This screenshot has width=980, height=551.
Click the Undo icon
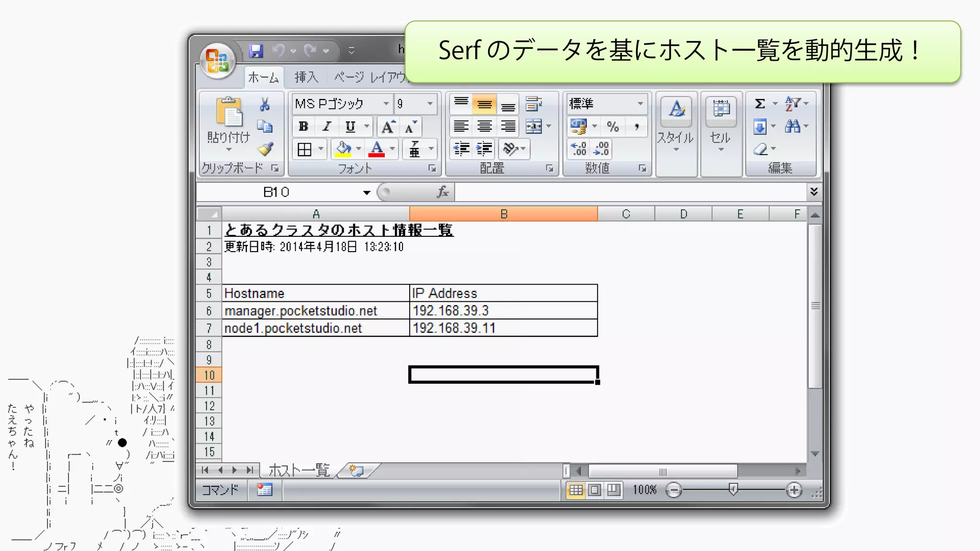click(x=278, y=50)
